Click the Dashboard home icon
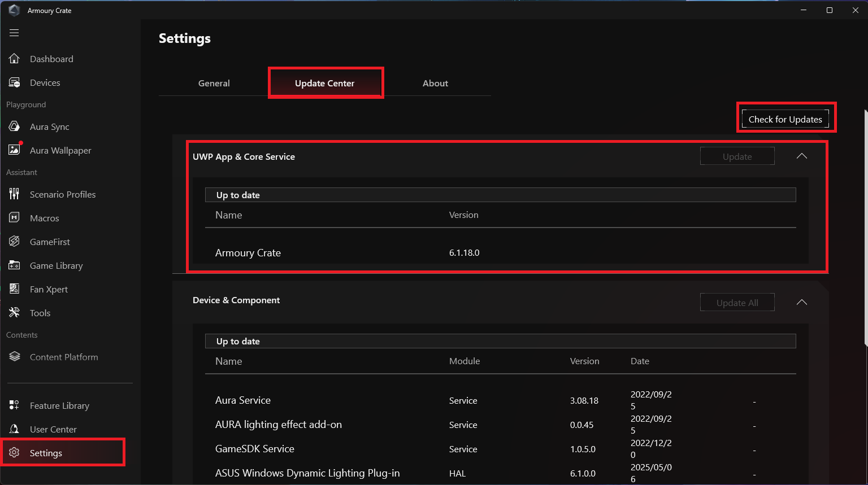This screenshot has width=868, height=485. pyautogui.click(x=14, y=59)
